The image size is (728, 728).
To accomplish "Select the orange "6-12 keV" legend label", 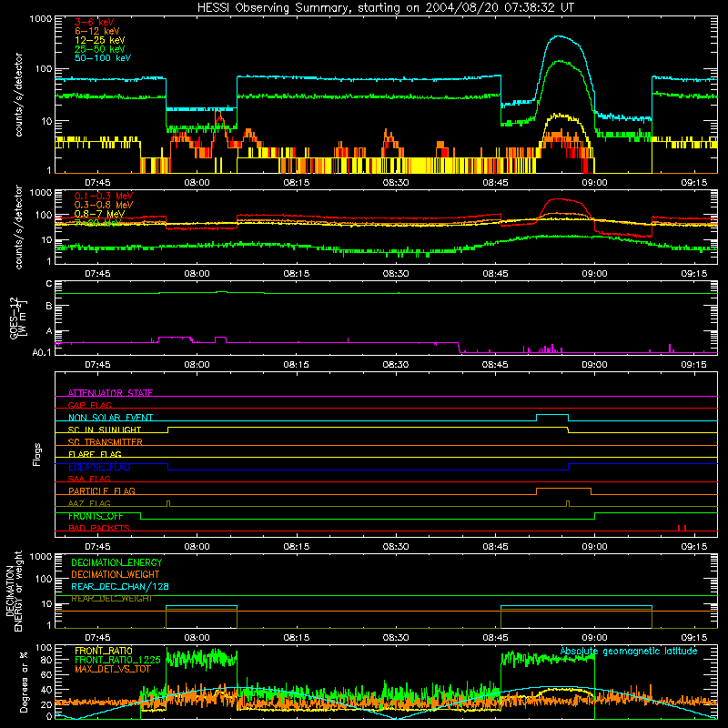I will [x=97, y=31].
